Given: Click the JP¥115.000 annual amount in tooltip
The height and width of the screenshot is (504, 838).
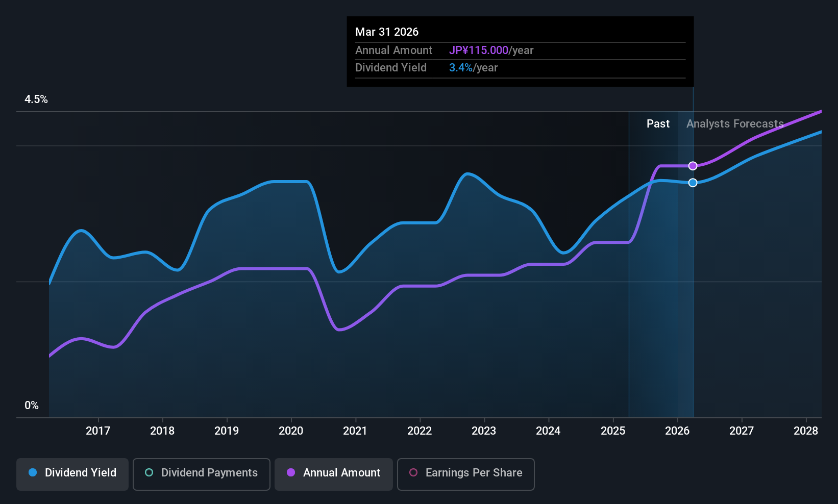Looking at the screenshot, I should pos(479,50).
